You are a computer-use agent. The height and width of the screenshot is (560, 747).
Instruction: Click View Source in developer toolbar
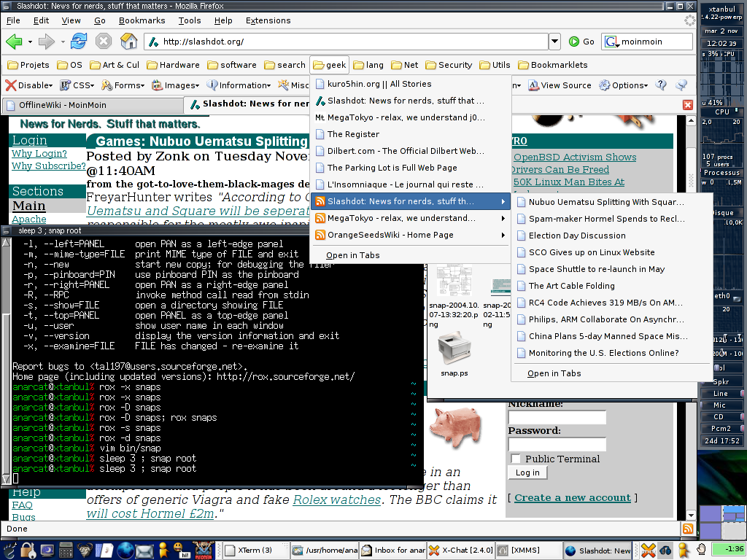(560, 85)
